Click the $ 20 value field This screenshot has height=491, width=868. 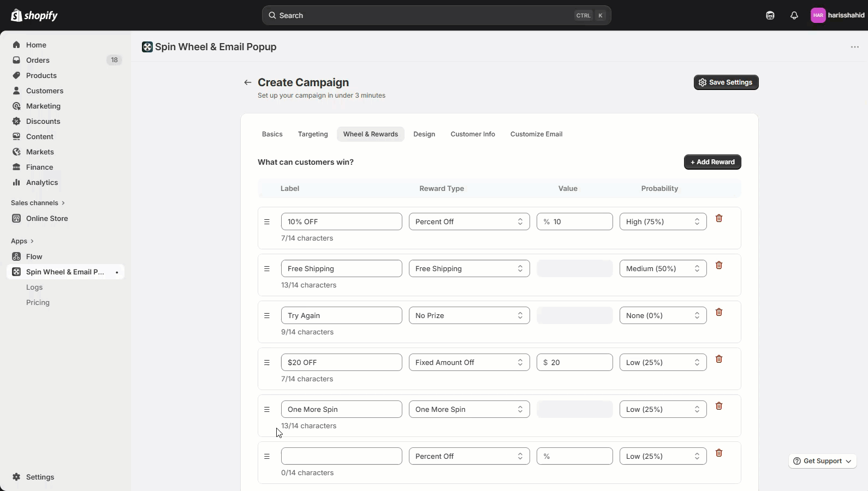[x=575, y=362]
